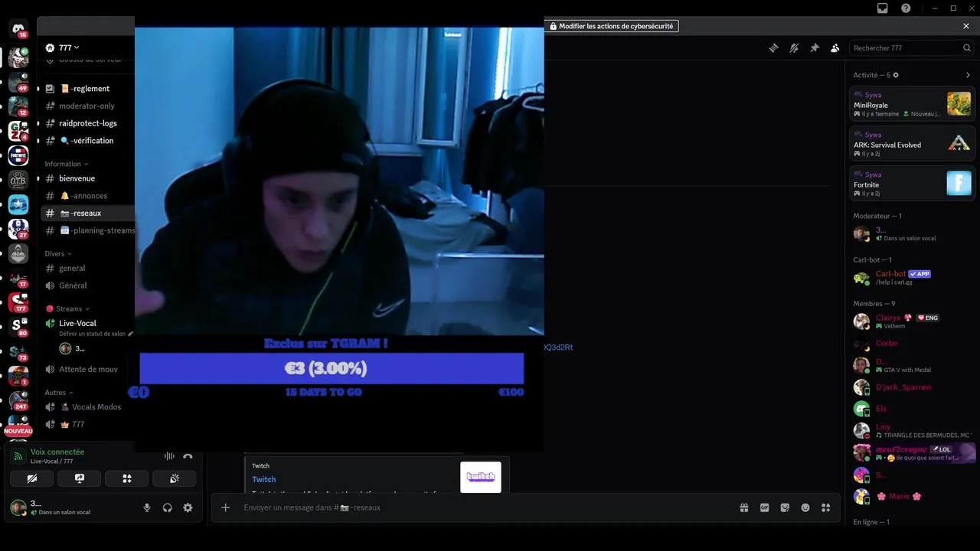The height and width of the screenshot is (551, 980).
Task: Open noise suppression options
Action: (169, 457)
